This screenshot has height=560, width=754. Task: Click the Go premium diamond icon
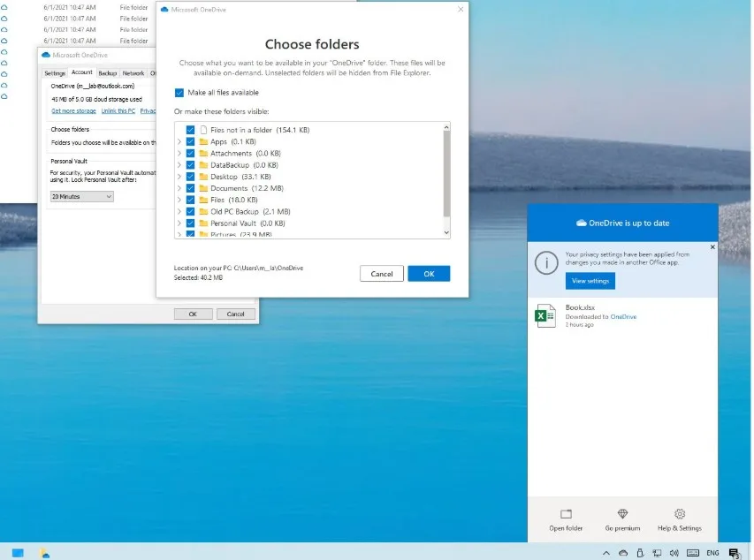tap(622, 514)
